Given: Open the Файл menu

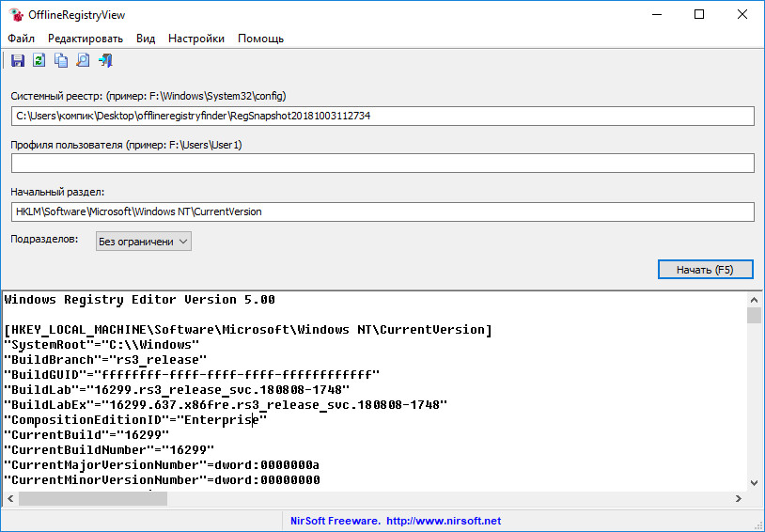Looking at the screenshot, I should tap(21, 39).
